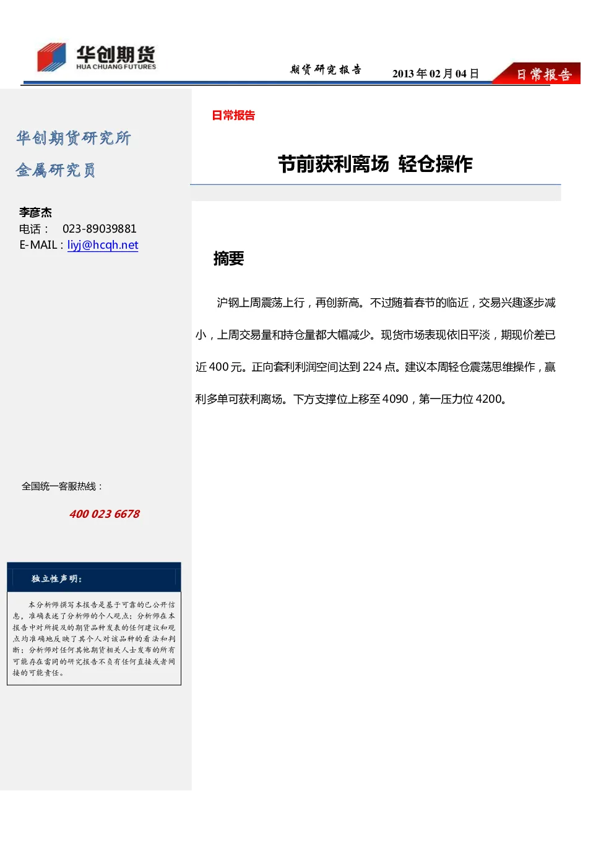
Task: Click the summary line starting 小，上周交易量
Action: (376, 335)
